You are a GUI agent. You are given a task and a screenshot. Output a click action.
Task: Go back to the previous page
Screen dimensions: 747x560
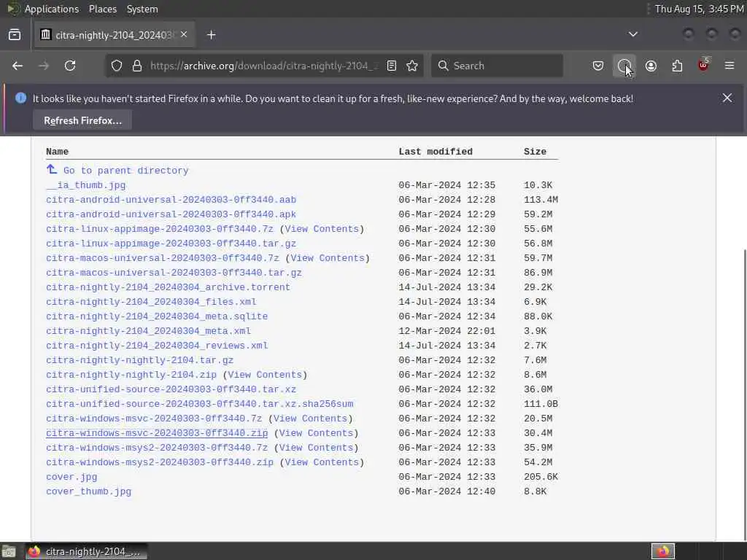pos(18,66)
